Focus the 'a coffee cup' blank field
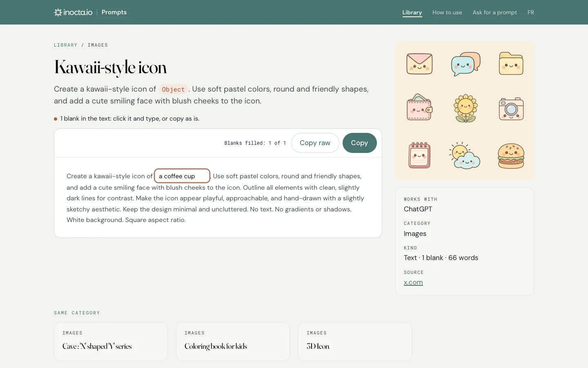This screenshot has width=588, height=368. click(182, 176)
